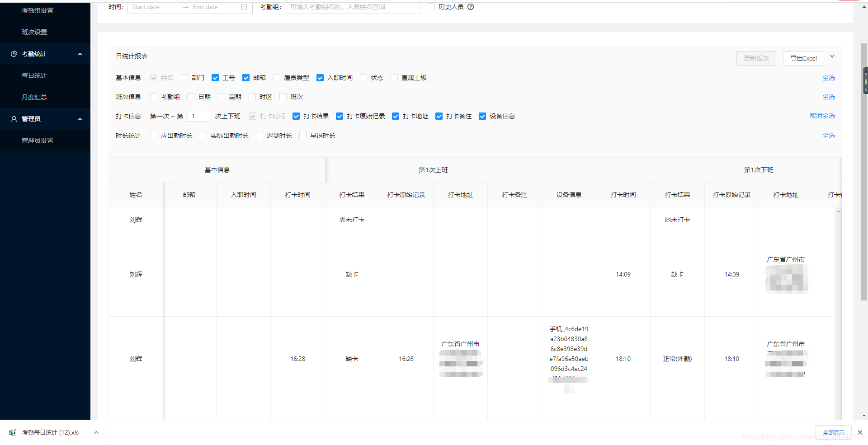
Task: Enable the 时区 checkbox
Action: click(252, 97)
